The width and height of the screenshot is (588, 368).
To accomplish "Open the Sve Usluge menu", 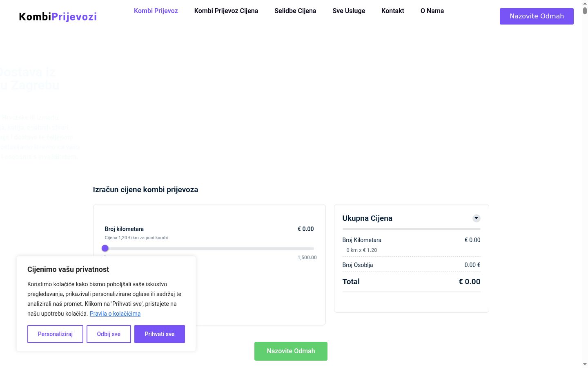I will (x=349, y=11).
